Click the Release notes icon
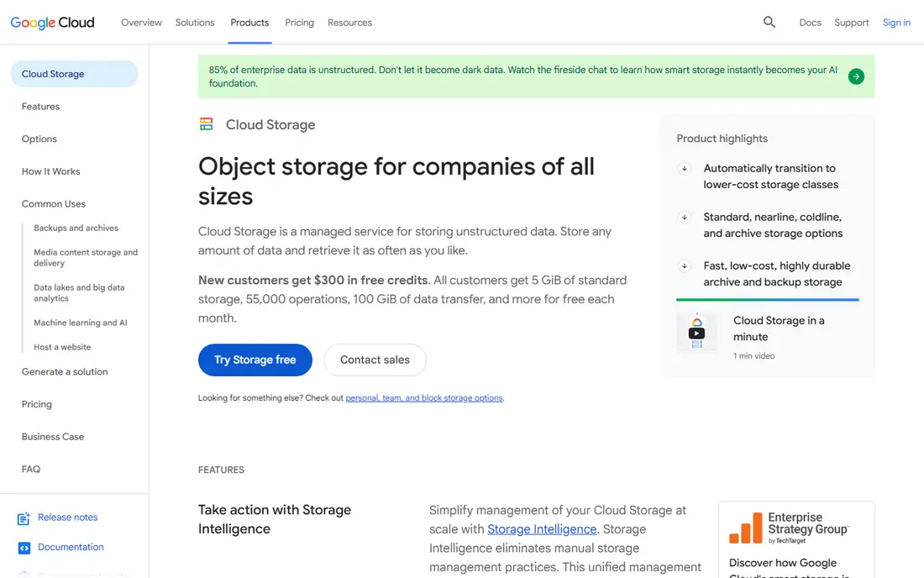 pyautogui.click(x=24, y=518)
